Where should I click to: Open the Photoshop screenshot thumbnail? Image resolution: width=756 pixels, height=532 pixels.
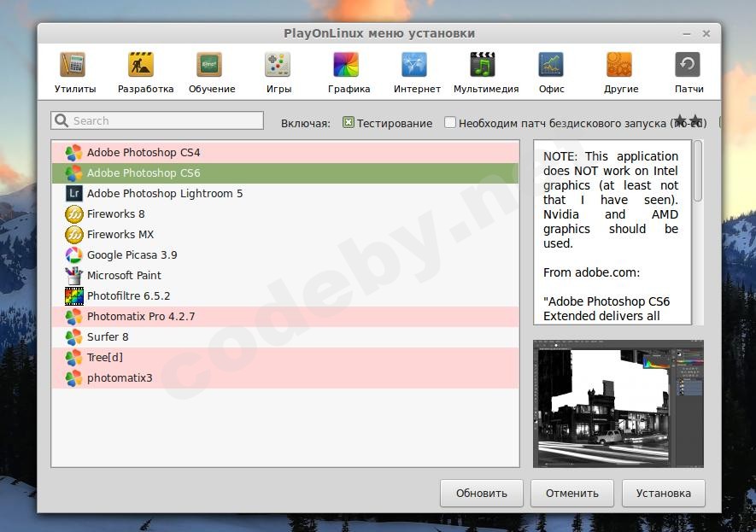618,404
